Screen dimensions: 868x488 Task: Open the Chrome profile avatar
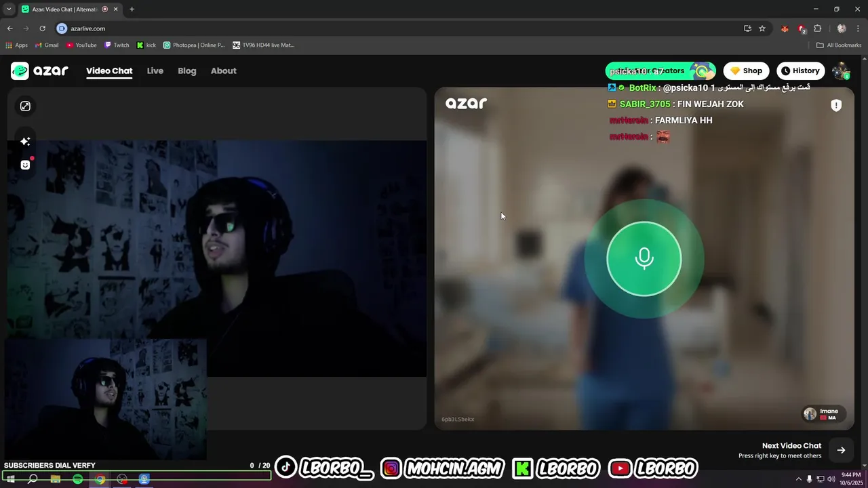tap(842, 28)
